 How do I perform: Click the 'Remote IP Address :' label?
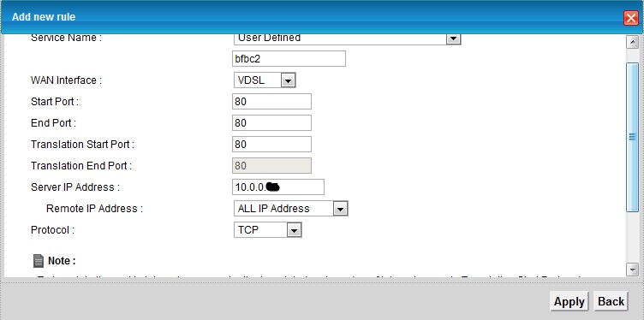tap(94, 209)
